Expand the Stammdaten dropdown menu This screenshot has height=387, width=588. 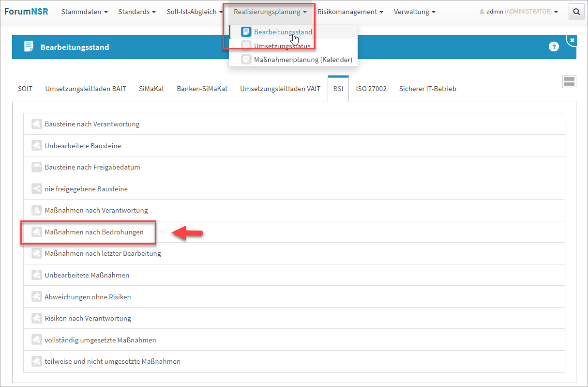click(x=84, y=12)
